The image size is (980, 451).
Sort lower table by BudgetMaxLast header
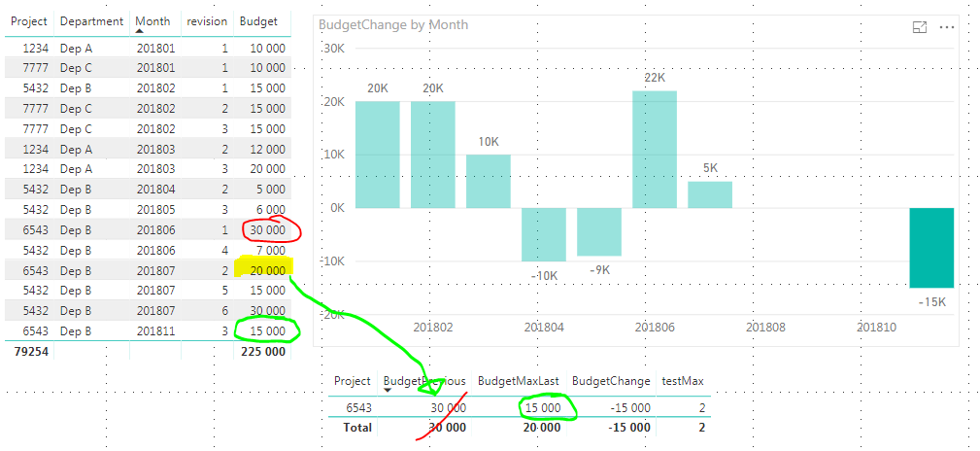tap(518, 381)
